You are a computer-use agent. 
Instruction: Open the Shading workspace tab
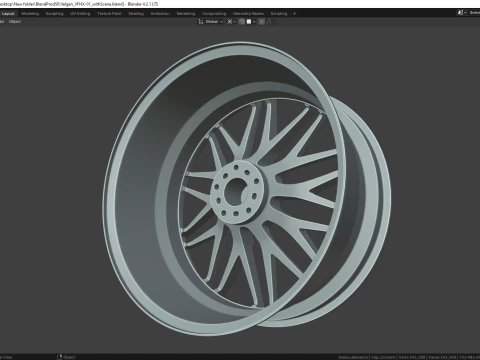click(x=136, y=14)
